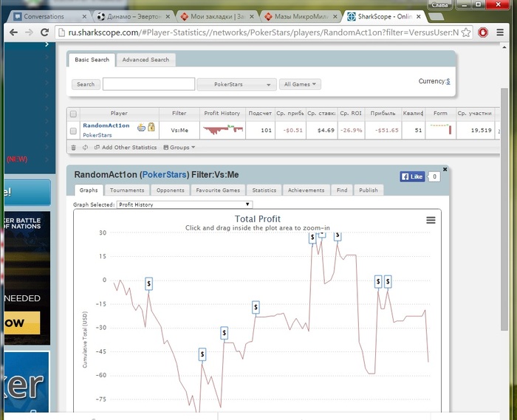Sort by Прибыль column header

click(x=383, y=114)
